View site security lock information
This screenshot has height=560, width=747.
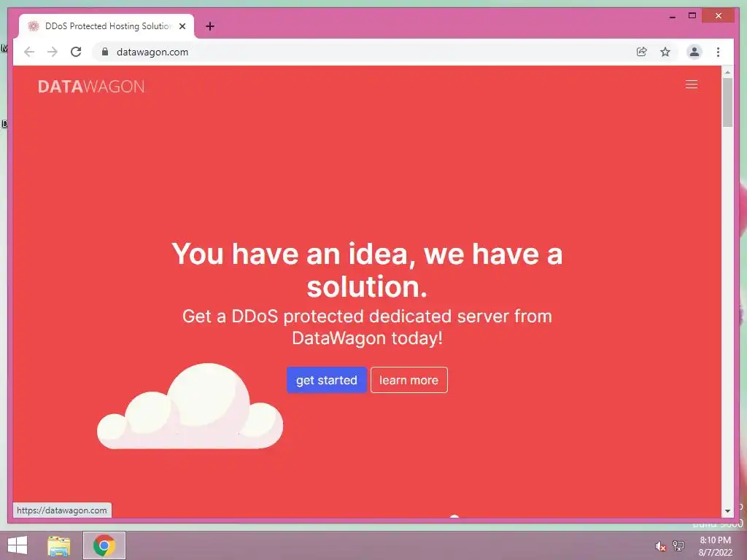coord(105,52)
